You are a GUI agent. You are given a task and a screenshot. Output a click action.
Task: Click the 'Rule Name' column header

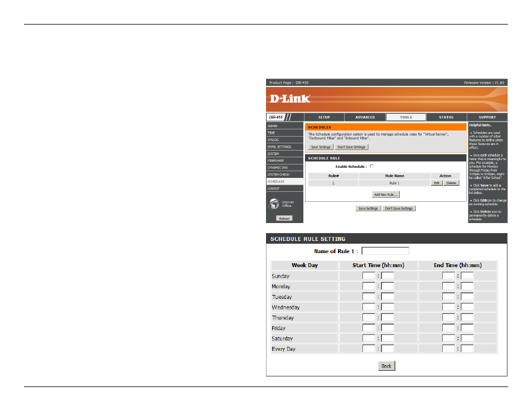(394, 176)
